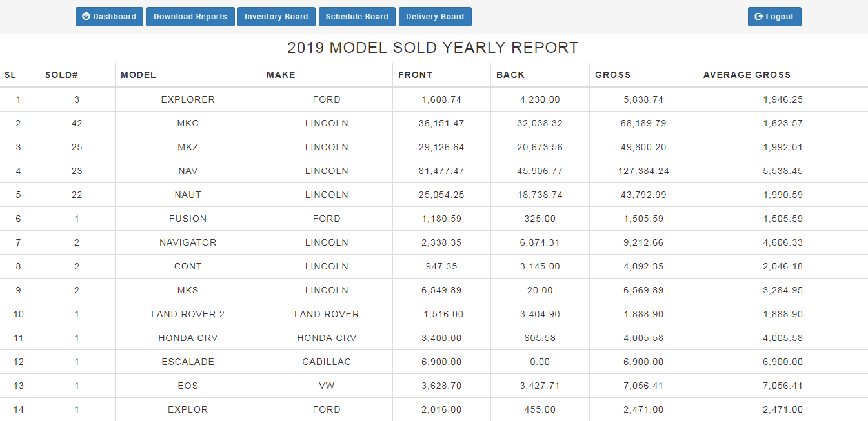Navigate to the Delivery Board
The image size is (868, 421).
click(435, 17)
